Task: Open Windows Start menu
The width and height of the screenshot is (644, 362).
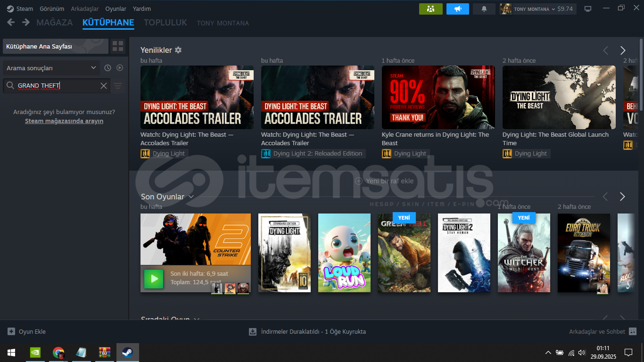Action: [11, 353]
